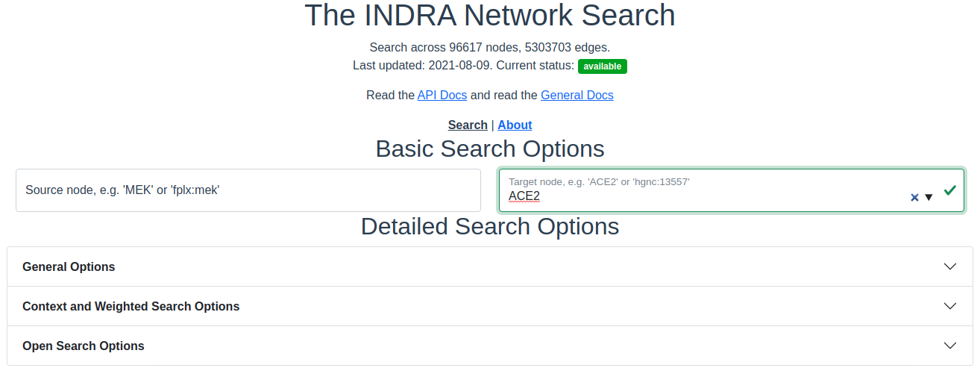Switch to the About tab
The image size is (980, 368).
tap(515, 125)
